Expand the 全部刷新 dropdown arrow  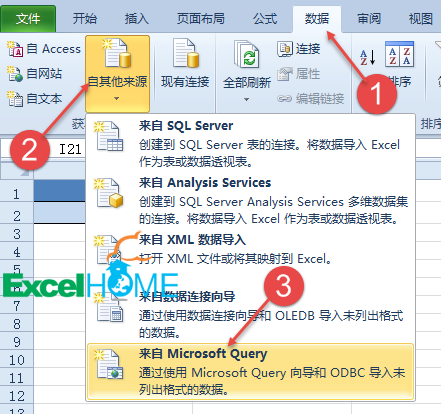[x=246, y=99]
